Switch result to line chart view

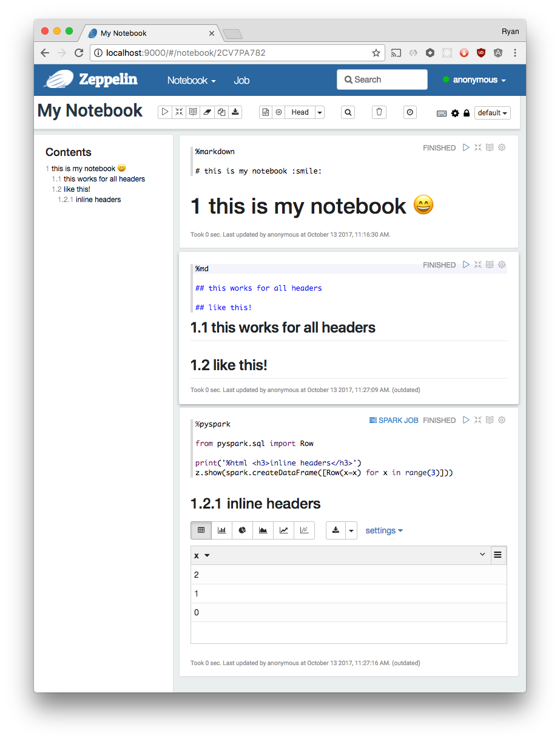(x=283, y=530)
